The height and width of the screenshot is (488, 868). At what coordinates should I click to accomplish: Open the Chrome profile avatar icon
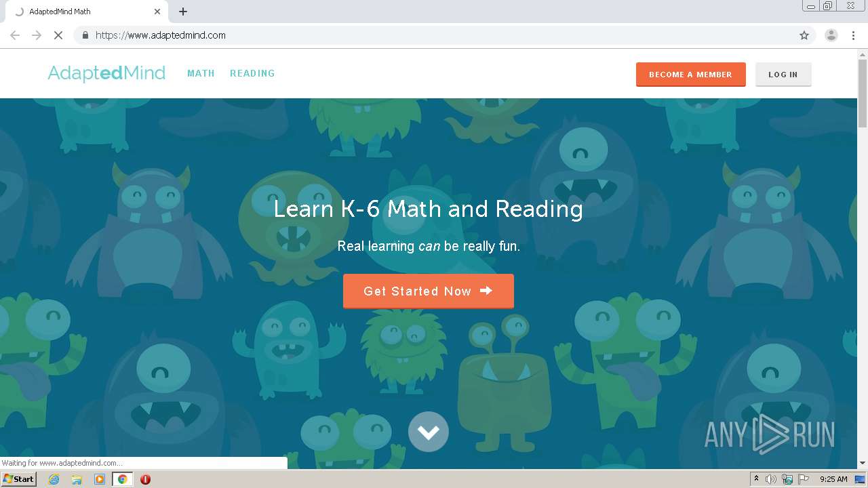831,35
